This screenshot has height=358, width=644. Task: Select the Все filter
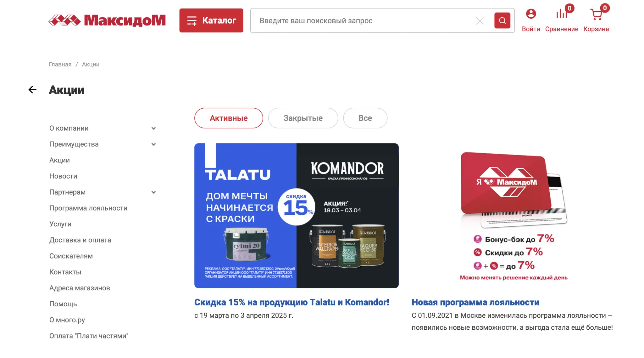[365, 118]
